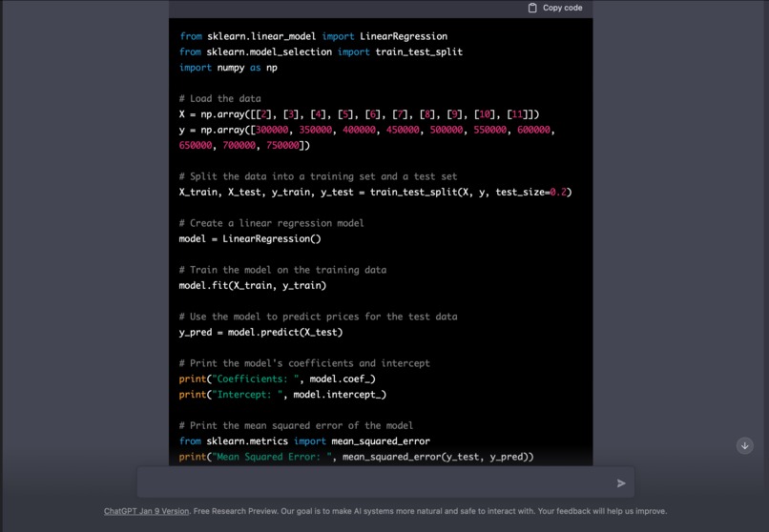Click the '# Create a linear regression model' comment
Image resolution: width=769 pixels, height=532 pixels.
click(x=271, y=223)
